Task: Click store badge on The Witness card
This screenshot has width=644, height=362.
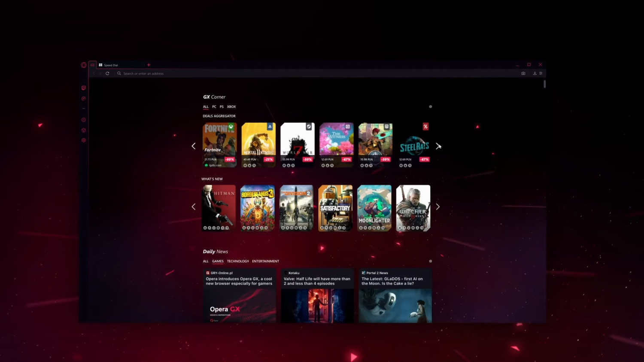Action: pos(348,127)
